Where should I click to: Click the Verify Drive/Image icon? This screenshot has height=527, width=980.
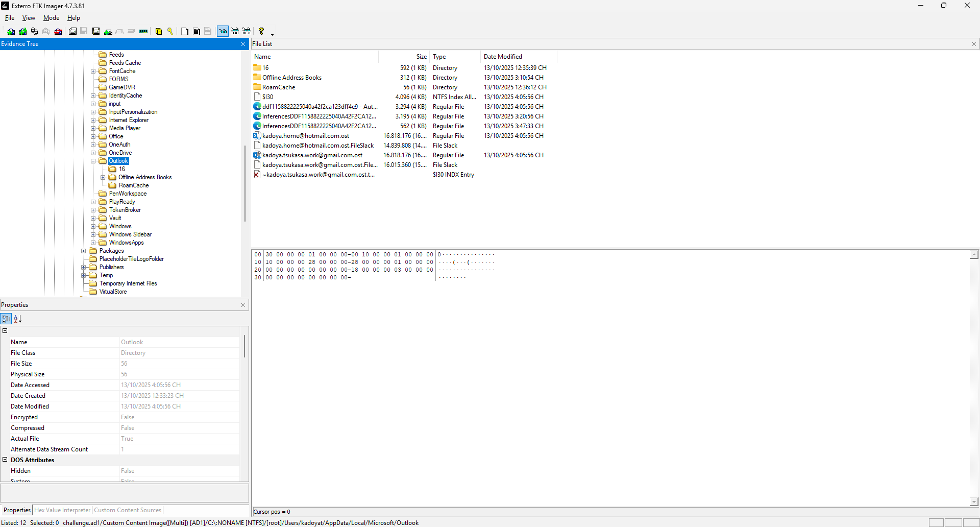[x=131, y=32]
